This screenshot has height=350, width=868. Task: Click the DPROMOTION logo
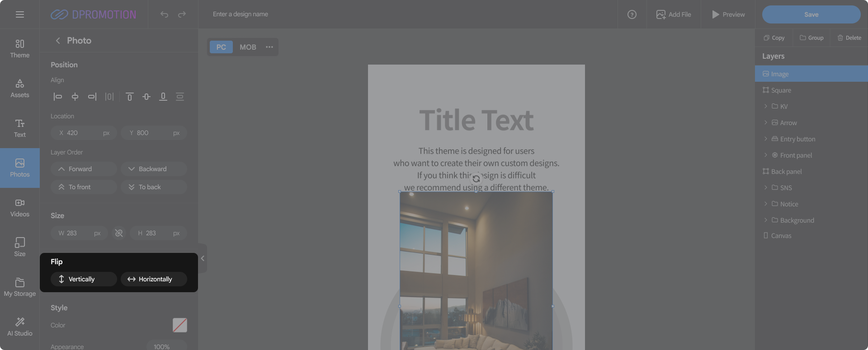[93, 14]
